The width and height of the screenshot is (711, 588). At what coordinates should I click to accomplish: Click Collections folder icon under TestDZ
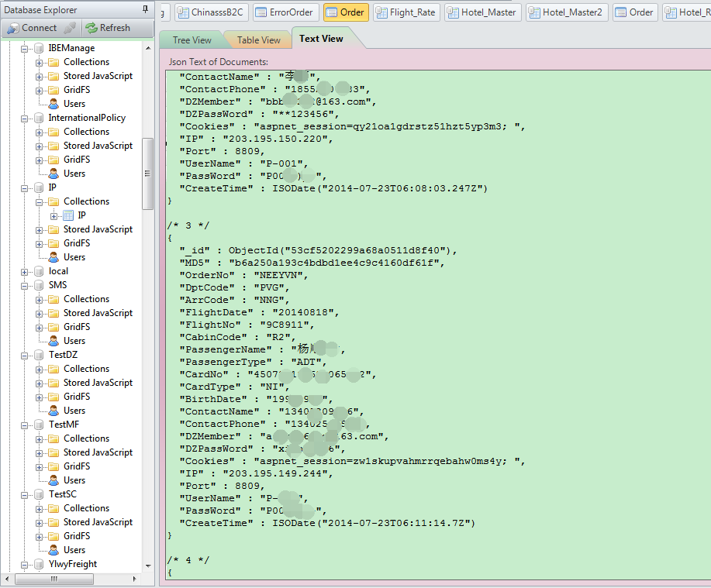(53, 369)
